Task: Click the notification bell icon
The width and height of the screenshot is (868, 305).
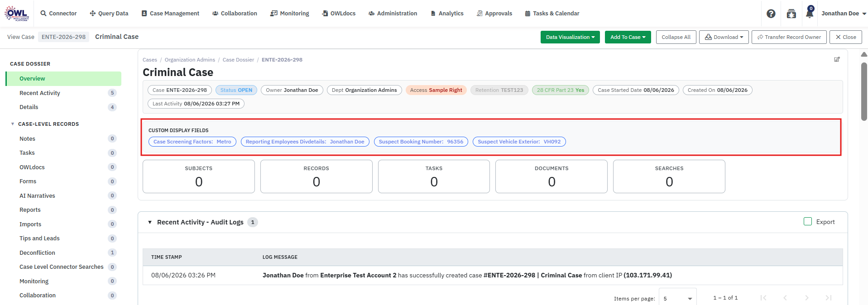Action: (810, 13)
